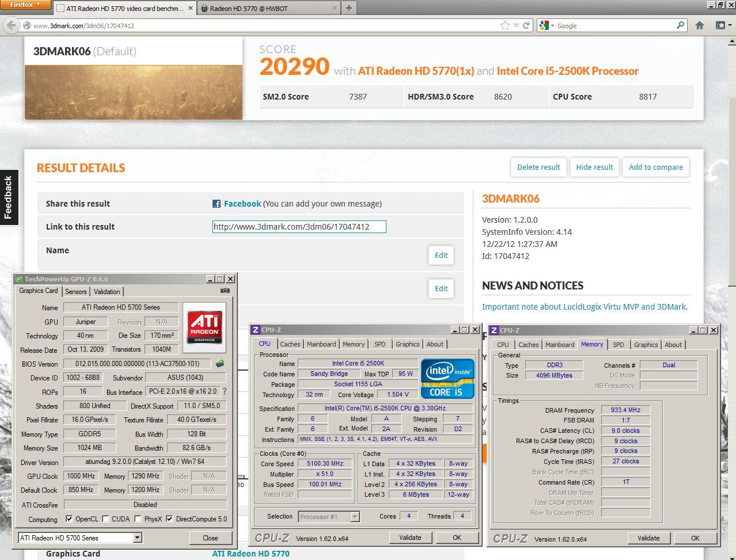
Task: Click Bus Interface question mark icon
Action: (225, 391)
